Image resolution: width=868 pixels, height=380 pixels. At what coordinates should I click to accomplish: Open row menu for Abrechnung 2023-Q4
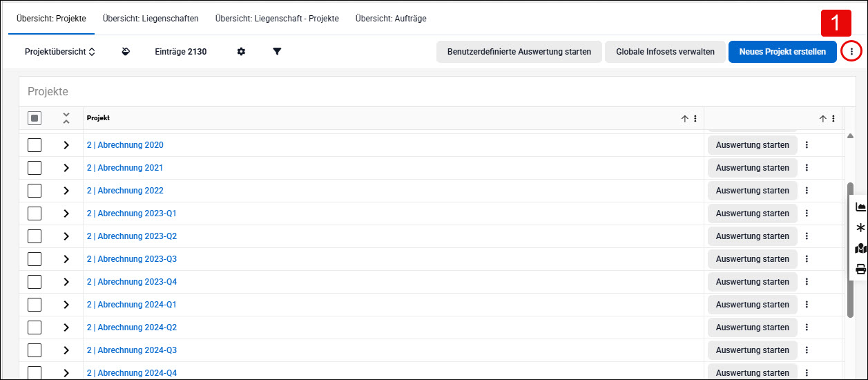point(807,282)
